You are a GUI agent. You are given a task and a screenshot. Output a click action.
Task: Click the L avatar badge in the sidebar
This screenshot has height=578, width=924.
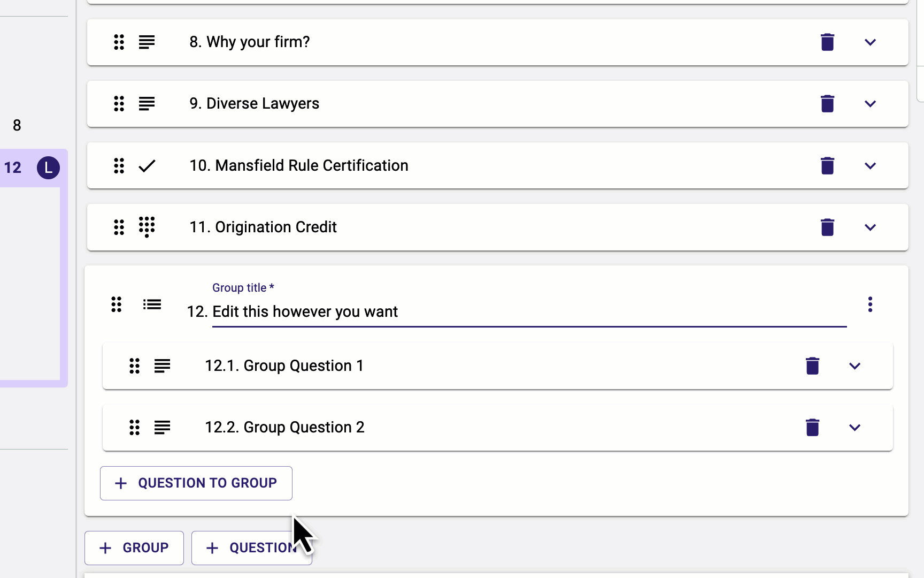pyautogui.click(x=48, y=168)
